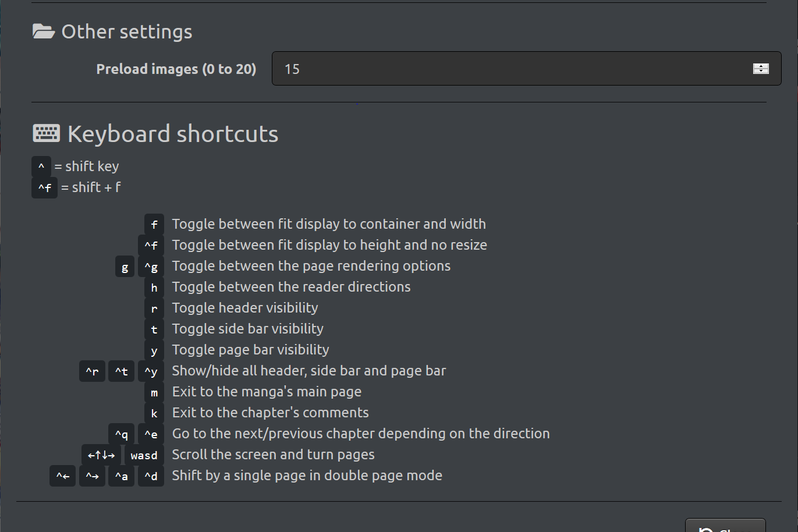
Task: Click the '^' shift key badge in the legend
Action: [41, 166]
